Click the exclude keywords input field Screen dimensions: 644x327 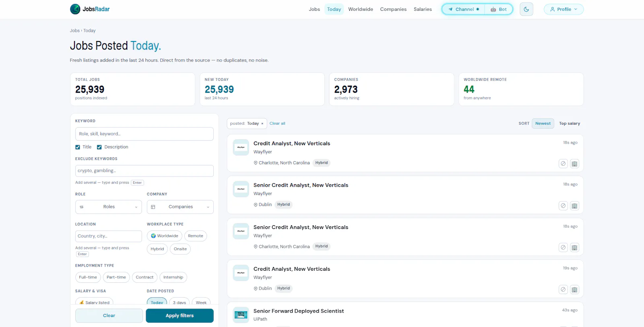tap(144, 171)
